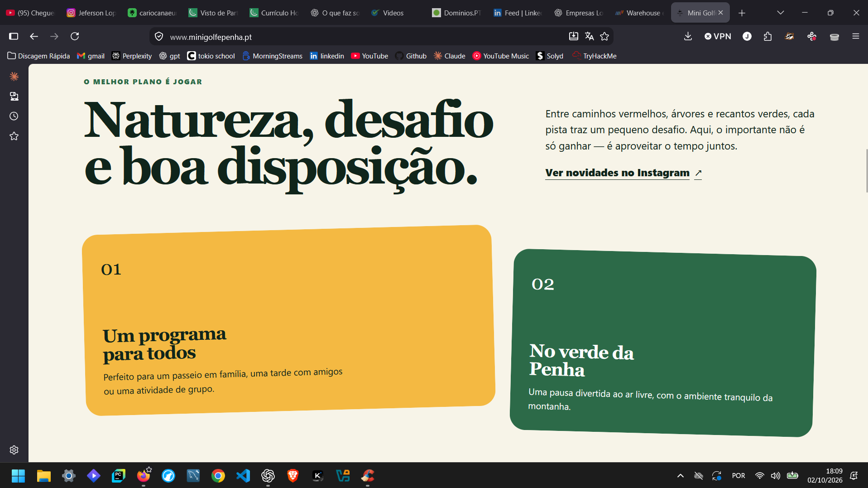This screenshot has width=868, height=488.
Task: Open the sidebar synced tabs icon
Action: point(14,96)
